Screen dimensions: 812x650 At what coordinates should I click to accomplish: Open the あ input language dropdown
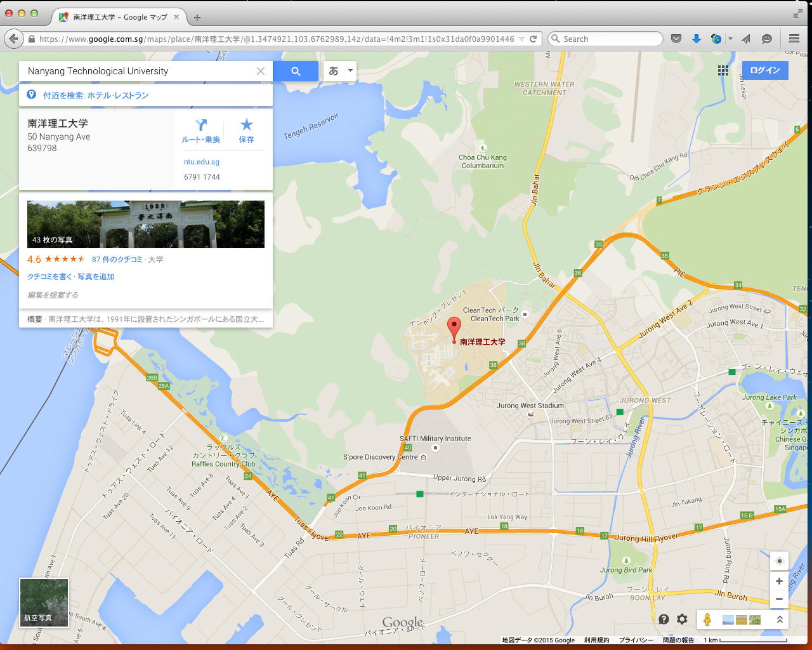pyautogui.click(x=340, y=71)
